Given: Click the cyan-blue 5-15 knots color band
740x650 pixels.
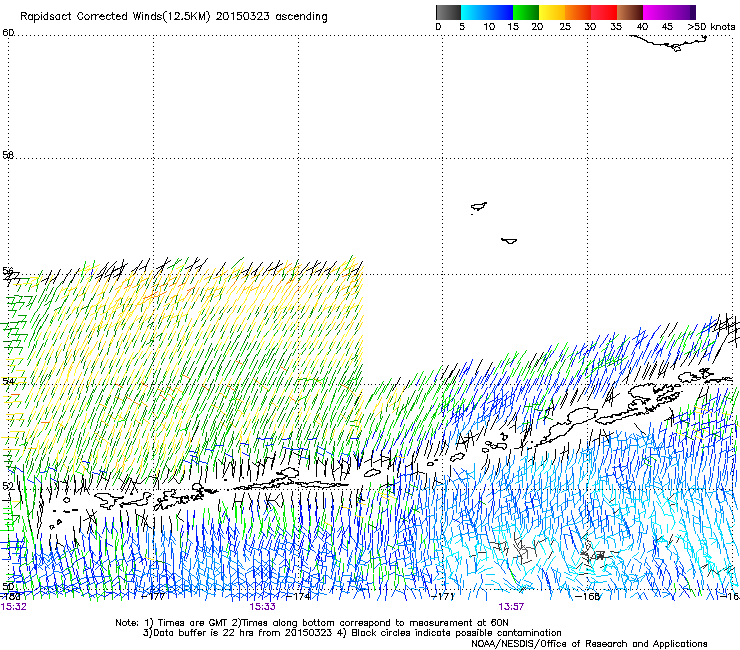Looking at the screenshot, I should pyautogui.click(x=487, y=12).
